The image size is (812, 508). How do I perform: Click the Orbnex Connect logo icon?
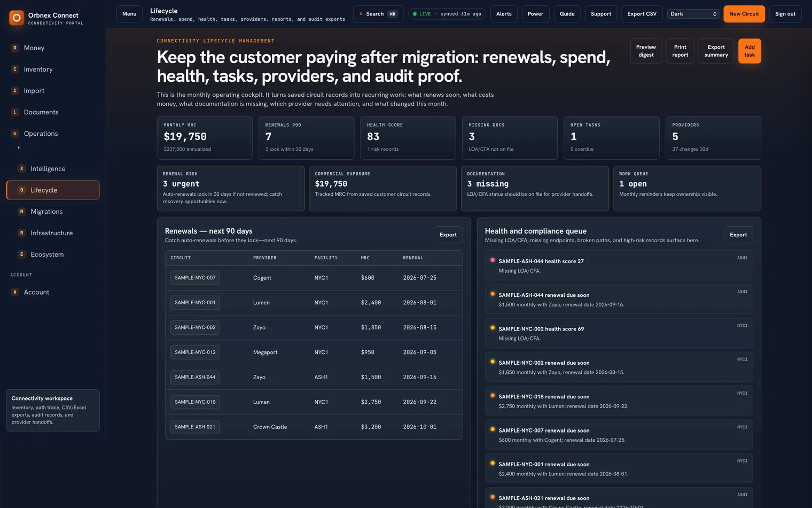pyautogui.click(x=17, y=18)
